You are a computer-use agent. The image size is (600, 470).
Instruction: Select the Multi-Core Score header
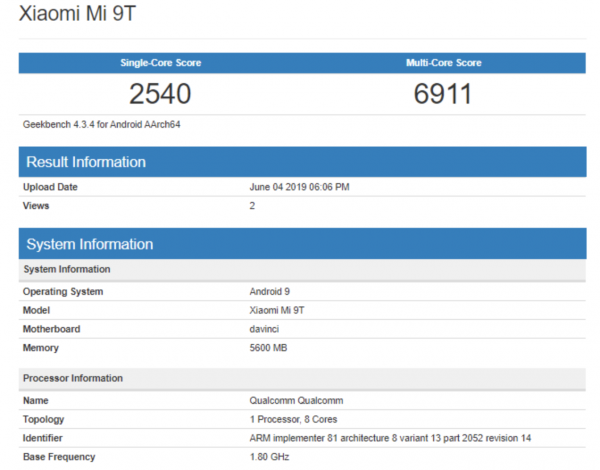click(x=443, y=63)
